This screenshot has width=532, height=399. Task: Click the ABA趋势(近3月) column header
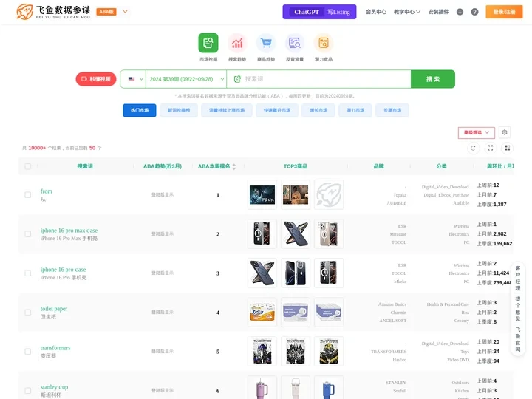coord(163,166)
